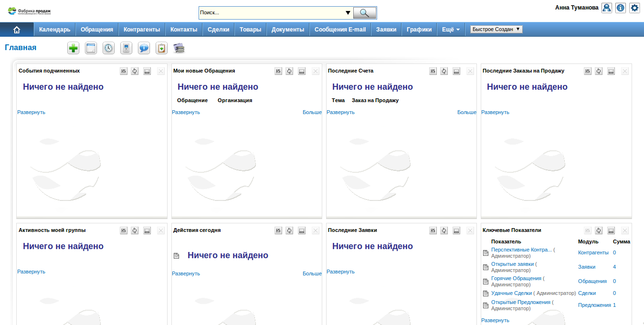
Task: Refresh the Действия сегодня widget
Action: [289, 231]
